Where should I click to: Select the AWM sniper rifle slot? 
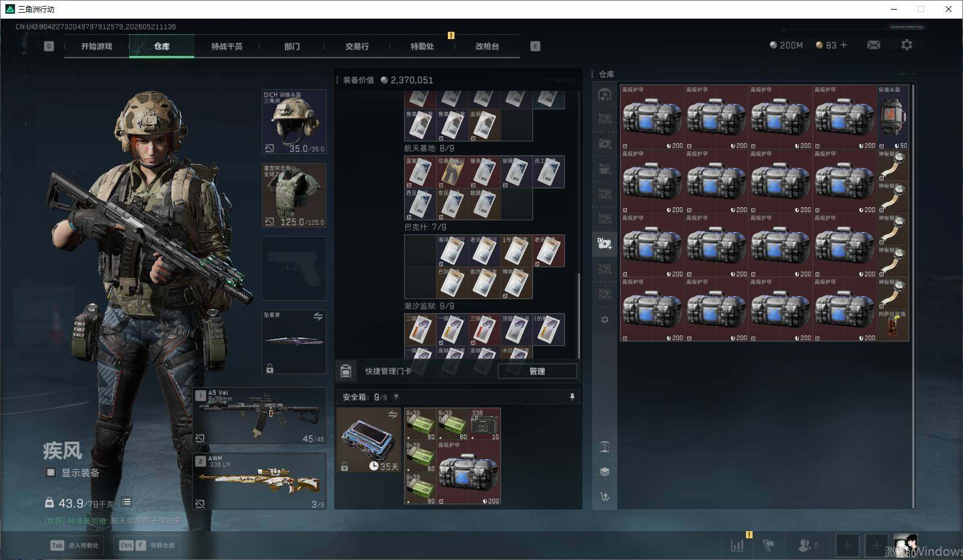pos(260,481)
